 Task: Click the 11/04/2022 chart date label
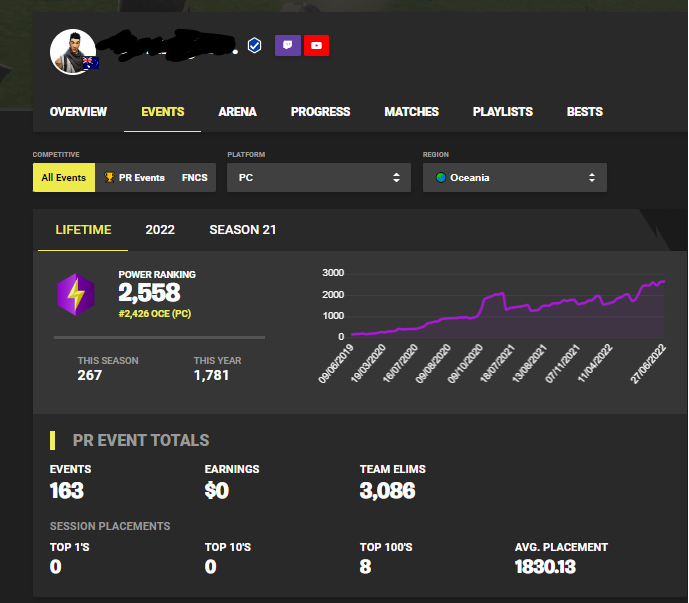pos(595,364)
